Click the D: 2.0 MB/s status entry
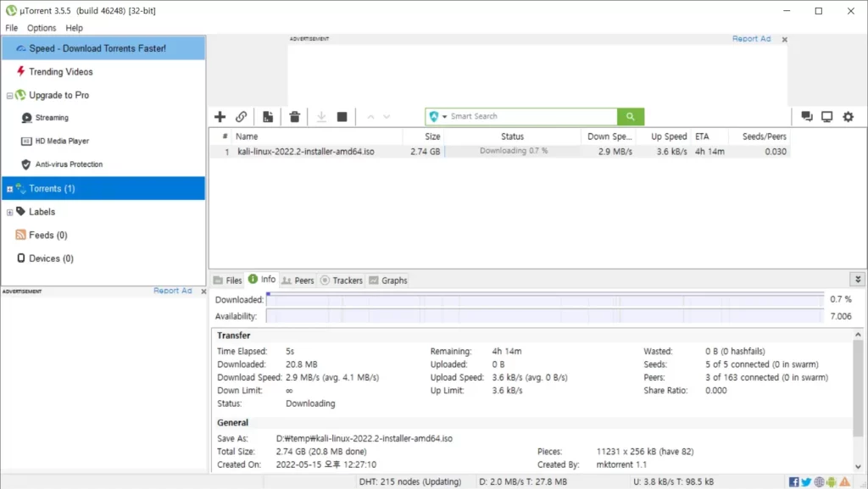 tap(522, 482)
